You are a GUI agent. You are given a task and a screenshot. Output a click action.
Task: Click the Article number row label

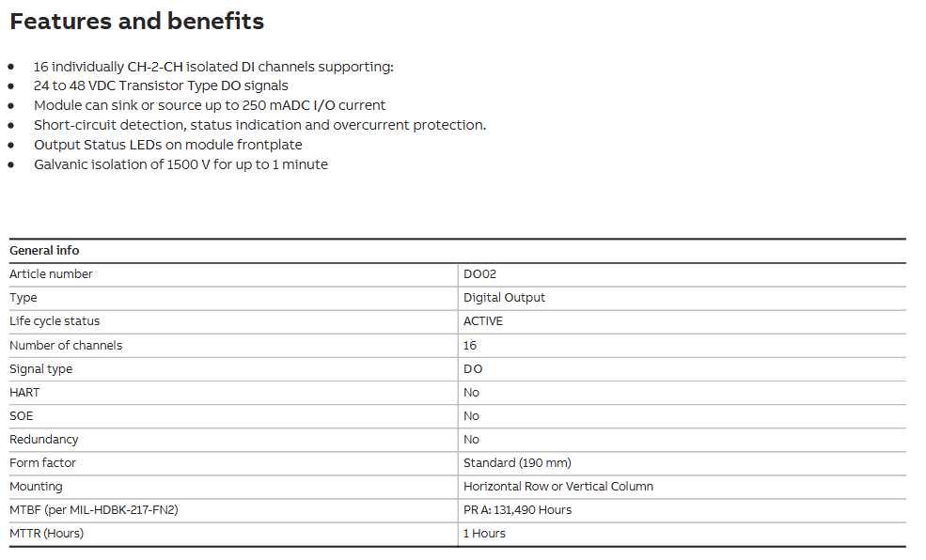(52, 274)
